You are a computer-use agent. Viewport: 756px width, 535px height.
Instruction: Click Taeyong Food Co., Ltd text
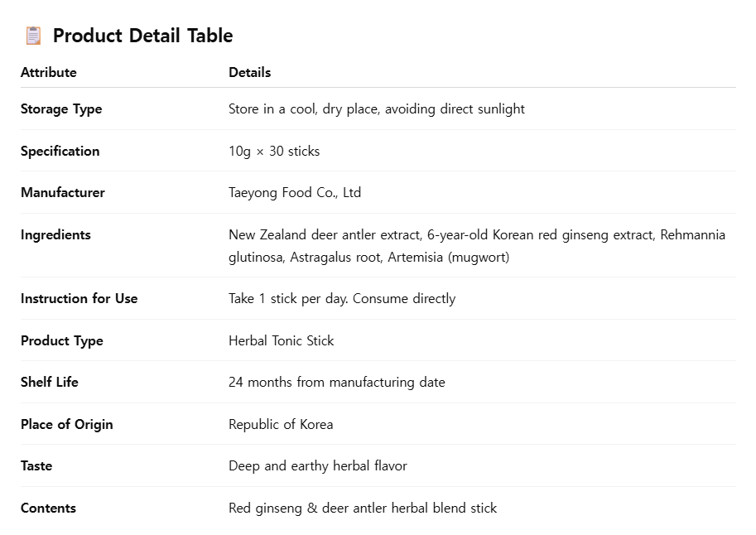tap(294, 192)
